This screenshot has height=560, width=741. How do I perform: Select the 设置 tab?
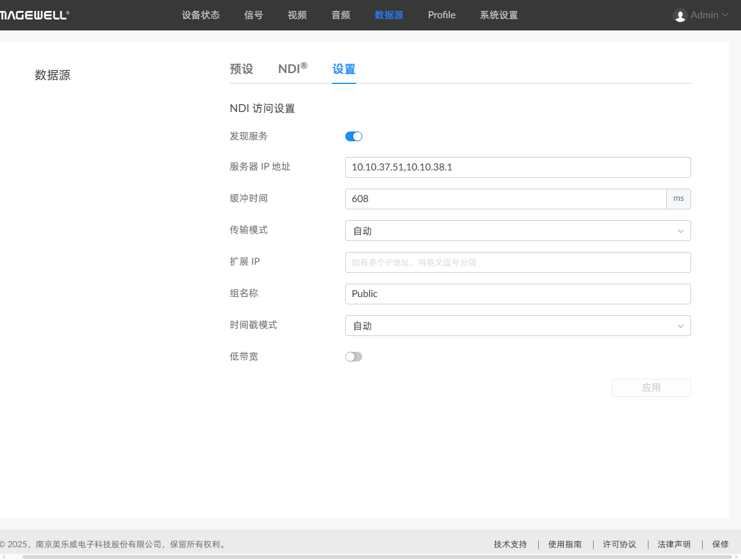point(343,69)
